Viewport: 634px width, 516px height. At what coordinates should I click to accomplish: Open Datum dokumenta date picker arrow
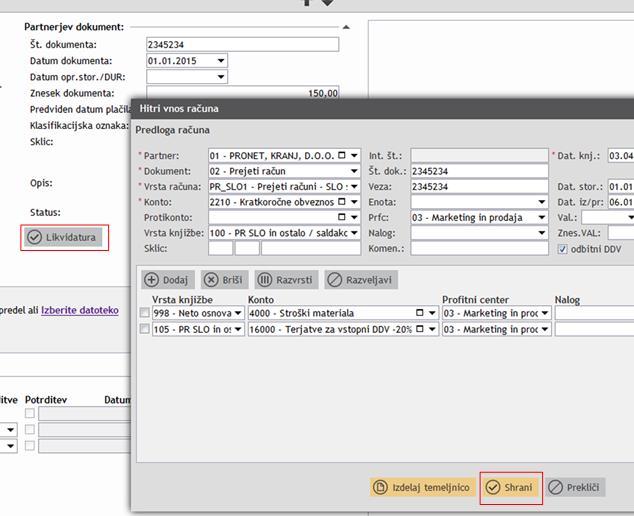click(221, 61)
